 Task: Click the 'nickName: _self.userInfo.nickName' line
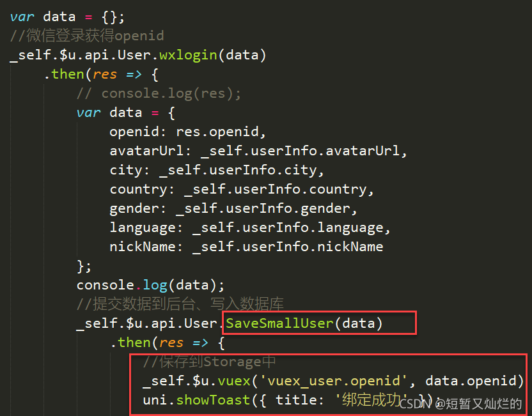246,247
